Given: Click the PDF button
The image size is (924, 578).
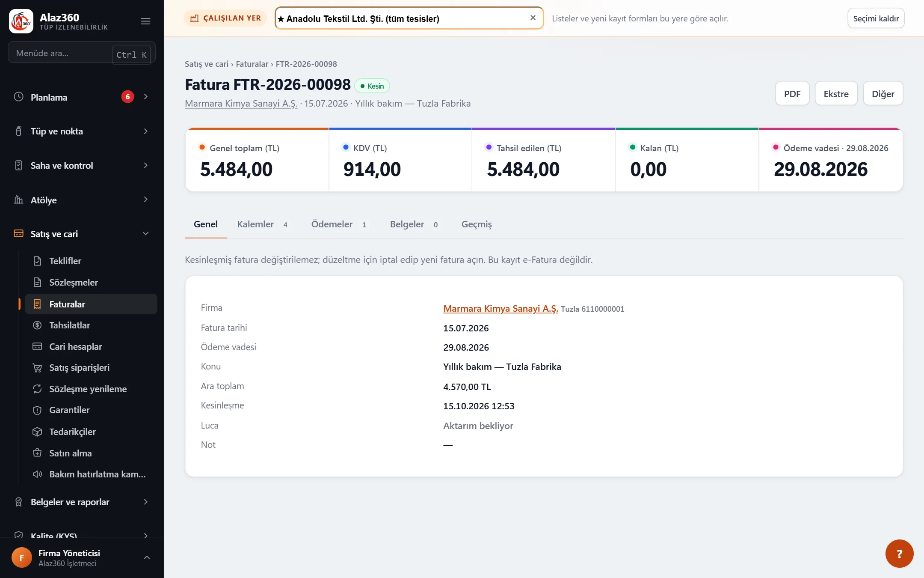Looking at the screenshot, I should pos(792,93).
